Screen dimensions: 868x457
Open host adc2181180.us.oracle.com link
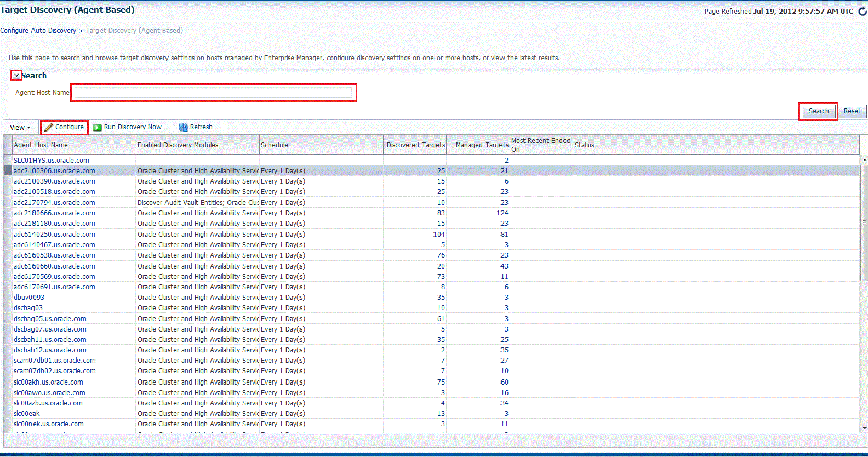click(54, 224)
